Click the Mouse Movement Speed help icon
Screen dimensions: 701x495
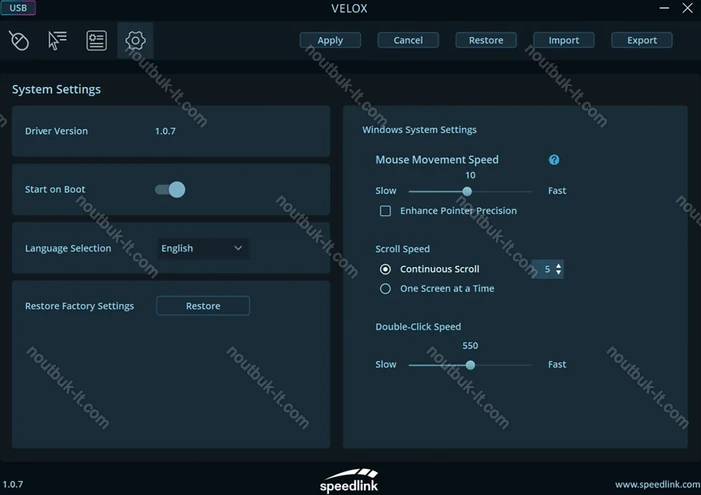tap(554, 160)
